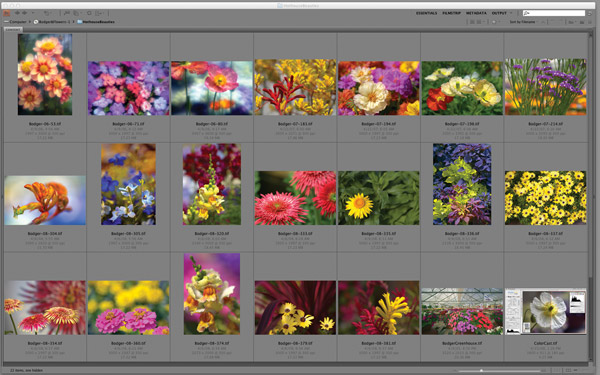The height and width of the screenshot is (375, 600).
Task: Select thumbnail Badger-07-183.tif
Action: click(x=295, y=87)
